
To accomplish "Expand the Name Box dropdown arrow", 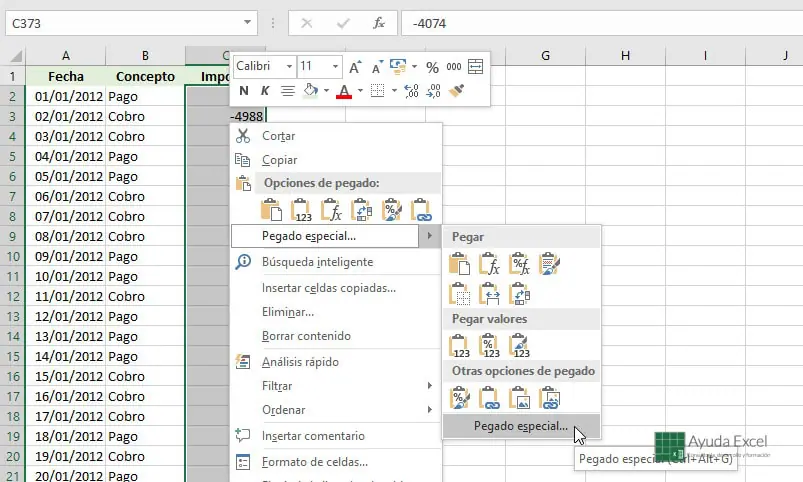I will click(x=247, y=23).
